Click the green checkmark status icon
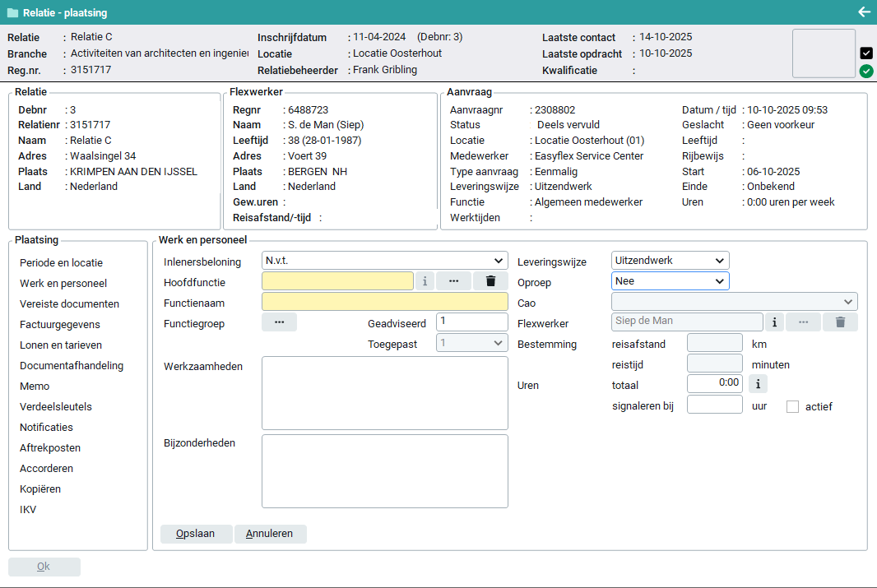Screen dimensions: 877x588 coord(866,72)
